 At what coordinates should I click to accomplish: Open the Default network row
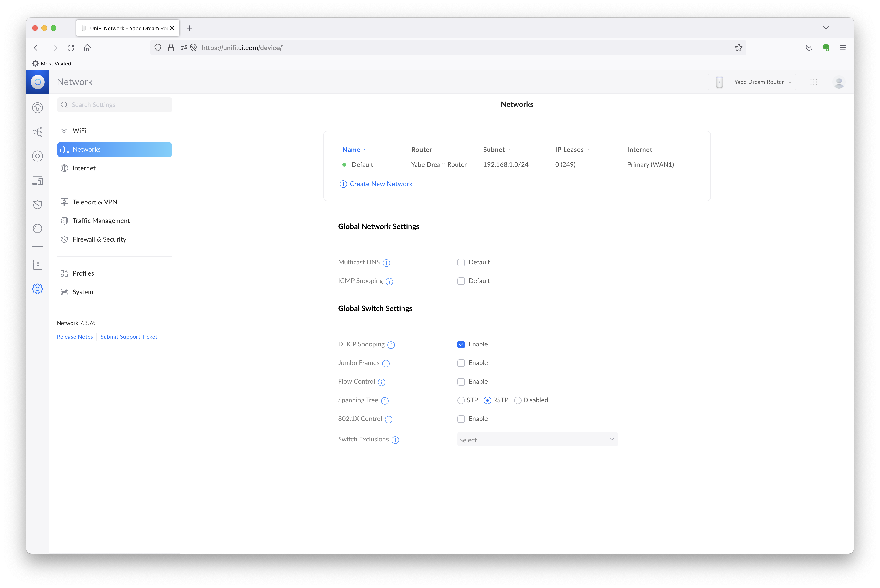[x=517, y=165]
